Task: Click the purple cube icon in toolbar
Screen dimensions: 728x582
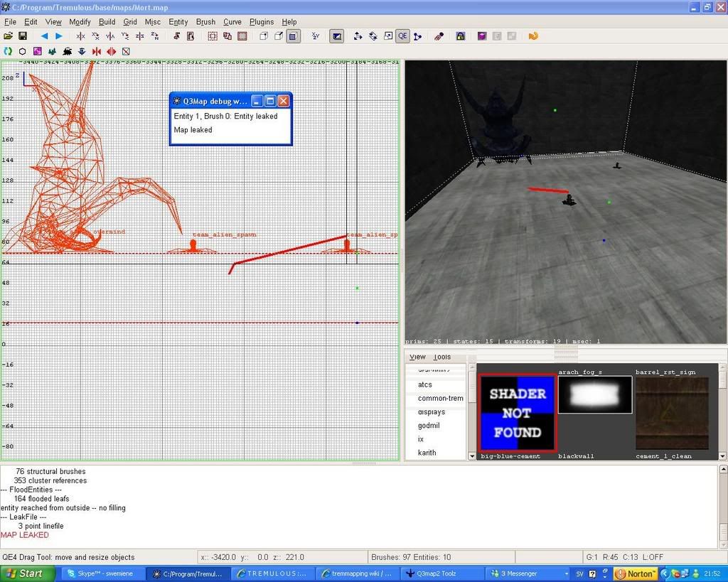Action: click(x=482, y=36)
